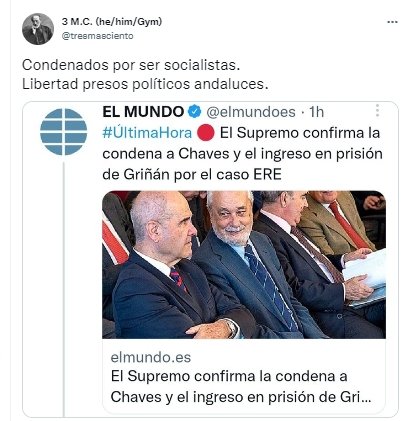The image size is (405, 421).
Task: Click the vertical thread line below El Mundo logo
Action: (63, 288)
